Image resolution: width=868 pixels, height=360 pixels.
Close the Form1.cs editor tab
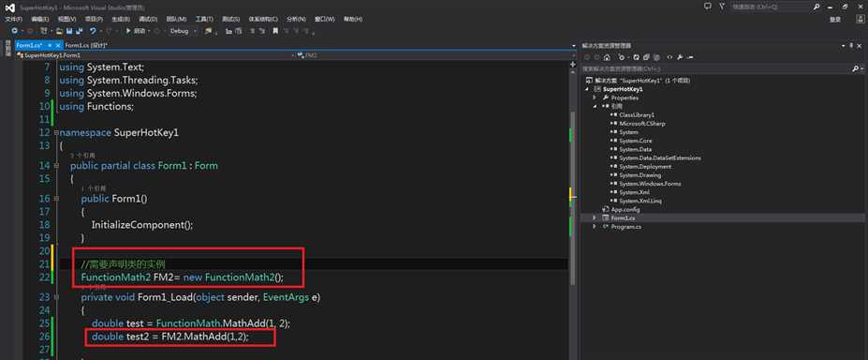tap(57, 45)
